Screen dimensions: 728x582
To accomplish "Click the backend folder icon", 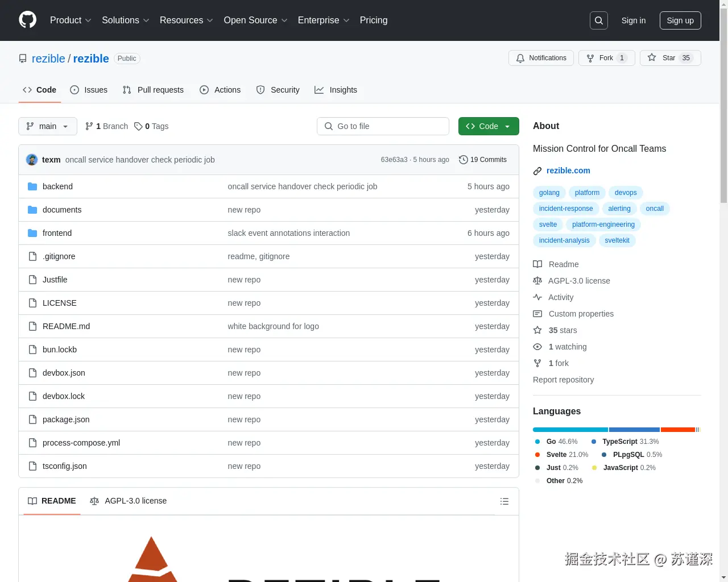I will (x=32, y=186).
